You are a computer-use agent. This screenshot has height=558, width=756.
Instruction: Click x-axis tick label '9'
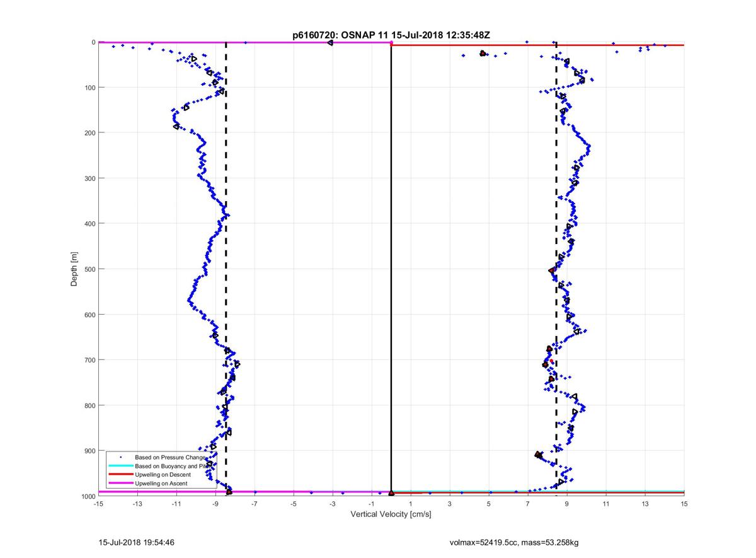[567, 504]
